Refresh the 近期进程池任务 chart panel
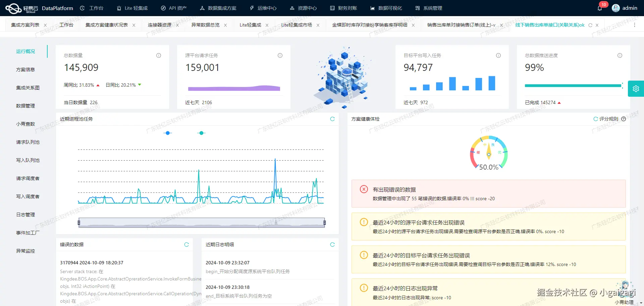 coord(332,119)
